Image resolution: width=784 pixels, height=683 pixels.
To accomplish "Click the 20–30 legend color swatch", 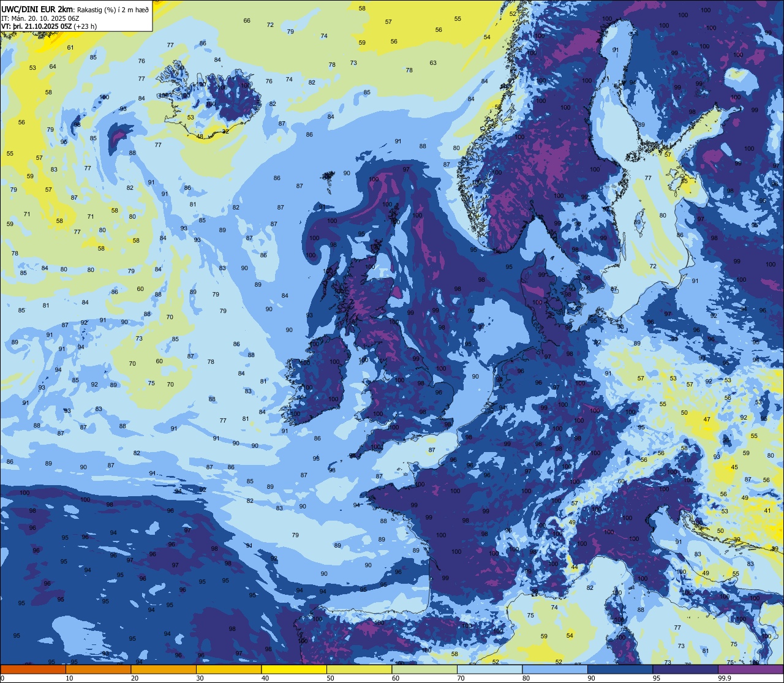I will click(164, 669).
